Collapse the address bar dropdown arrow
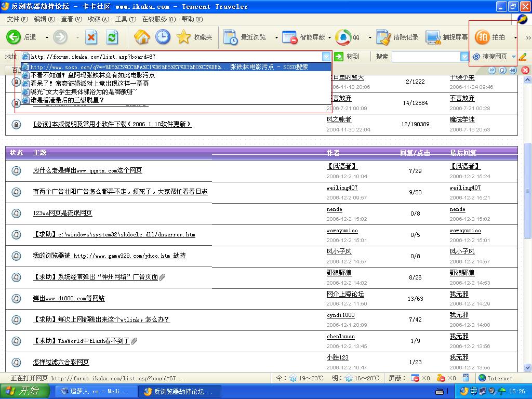The width and height of the screenshot is (532, 399). (326, 57)
